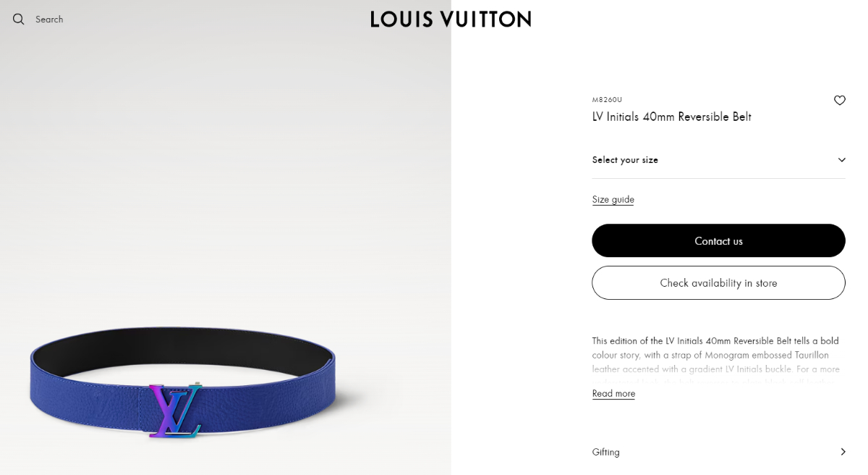
Task: Expand product description with Read more
Action: click(613, 394)
